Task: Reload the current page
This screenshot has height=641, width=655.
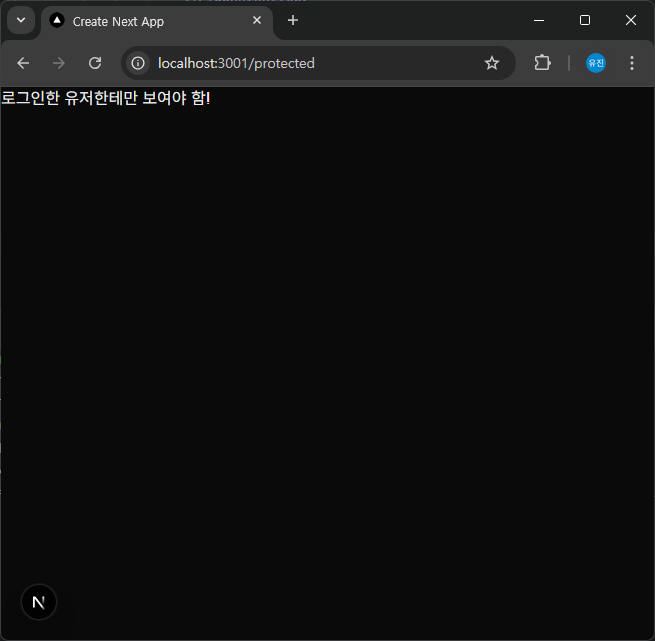Action: [x=95, y=63]
